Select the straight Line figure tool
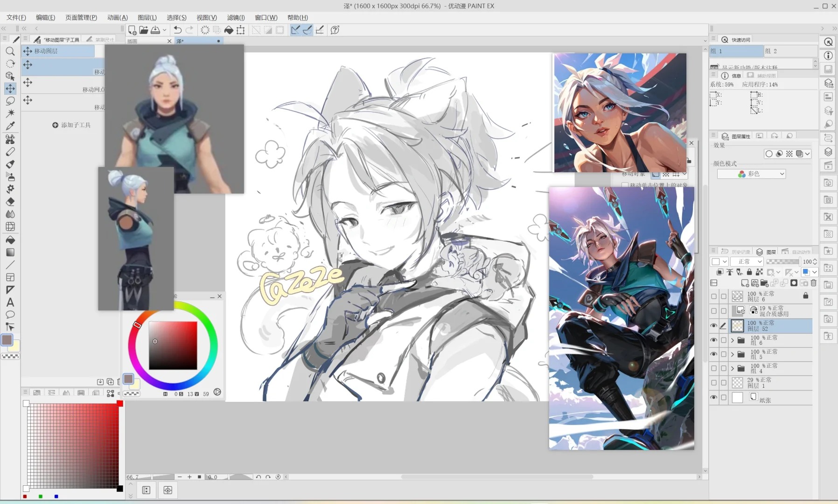 click(x=10, y=265)
